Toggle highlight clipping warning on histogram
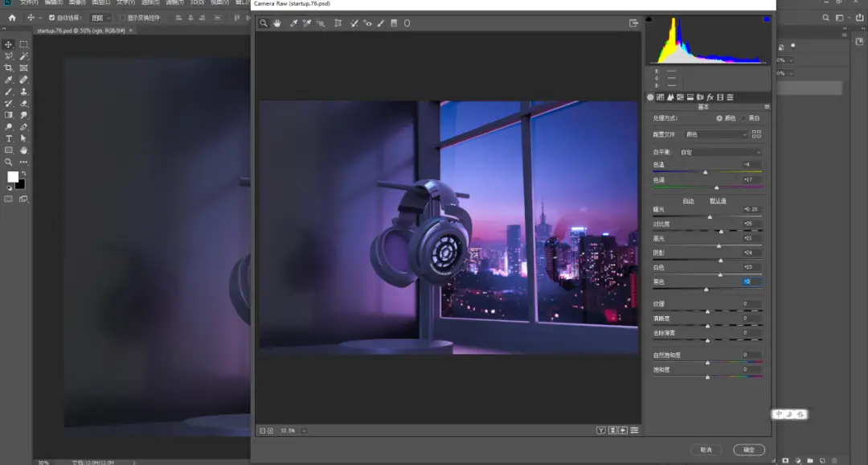 click(x=766, y=19)
